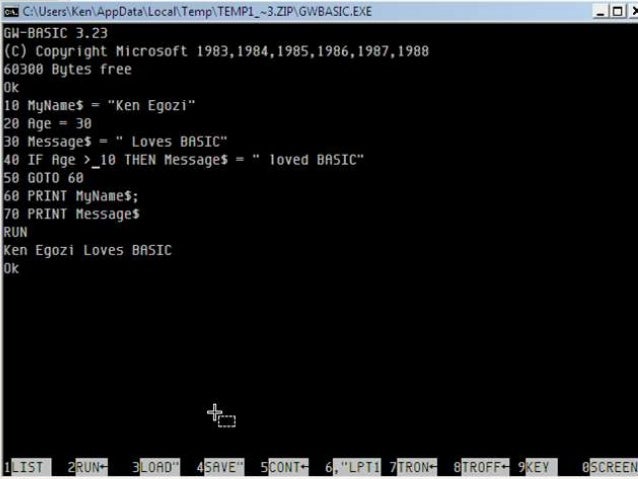
Task: Click the 2 RUN function key label
Action: (88, 467)
